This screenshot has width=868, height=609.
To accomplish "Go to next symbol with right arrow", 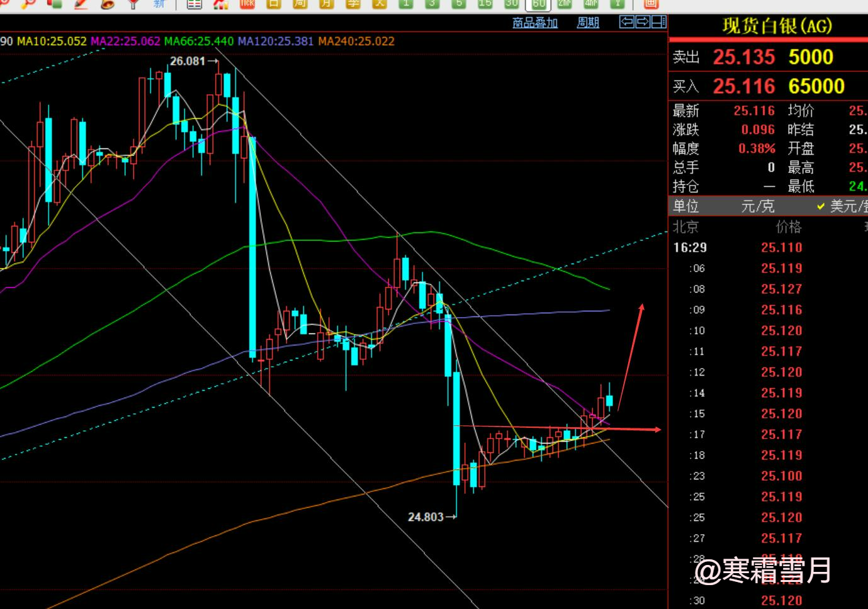I will [x=643, y=22].
